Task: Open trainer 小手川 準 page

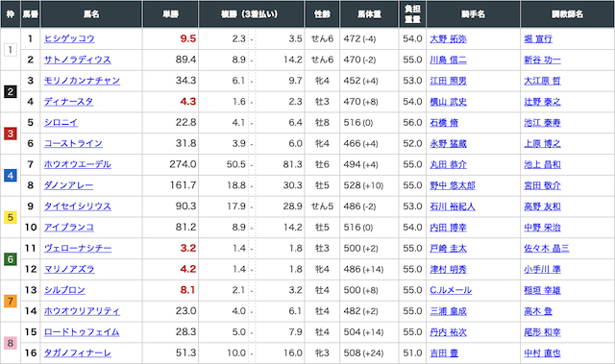Action: [542, 269]
